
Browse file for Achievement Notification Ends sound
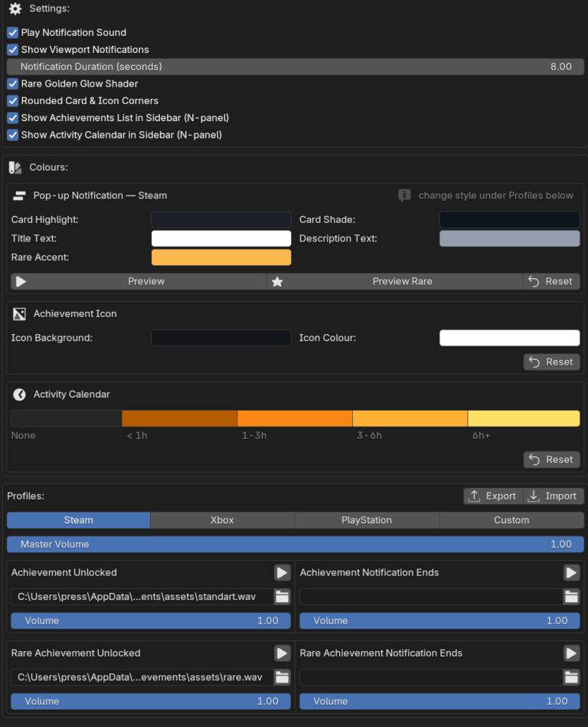click(571, 597)
